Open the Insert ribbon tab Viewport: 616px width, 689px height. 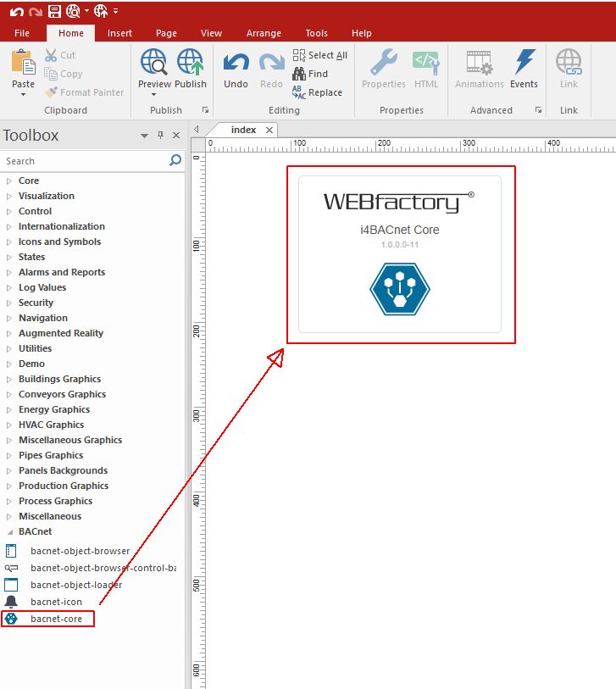[x=119, y=33]
